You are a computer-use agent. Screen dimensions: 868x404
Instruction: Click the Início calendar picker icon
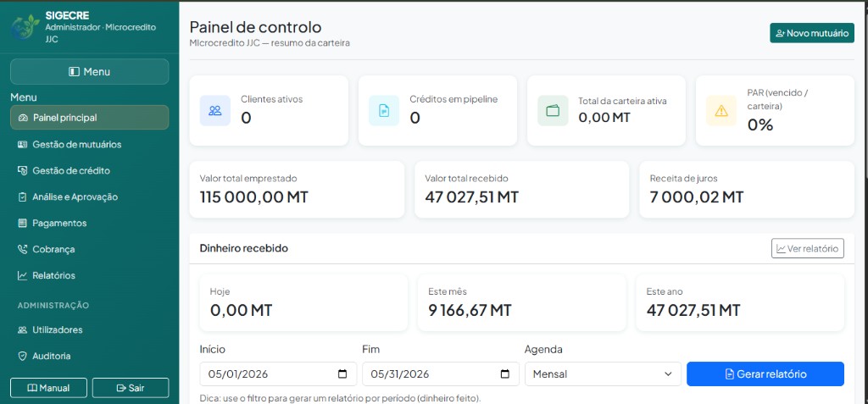[342, 374]
